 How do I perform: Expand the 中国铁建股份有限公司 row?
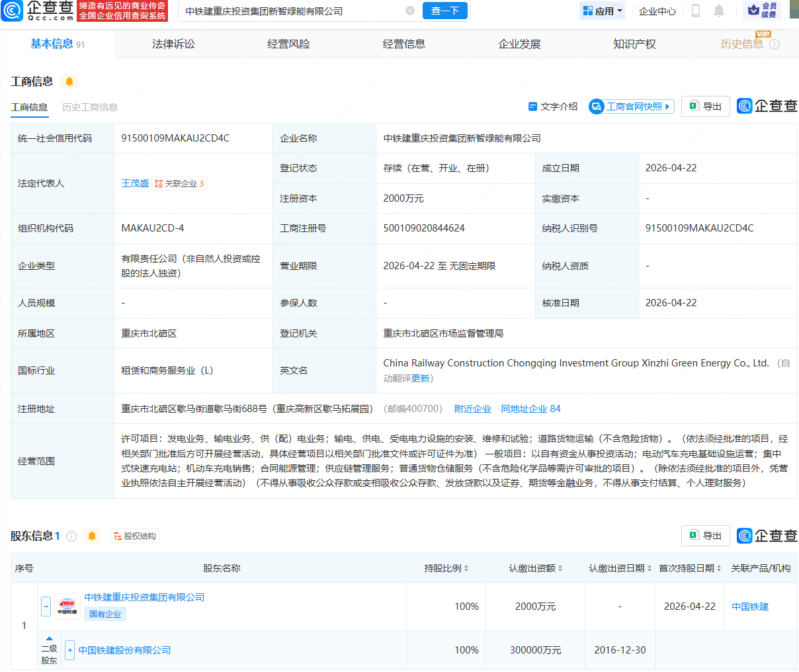point(69,650)
